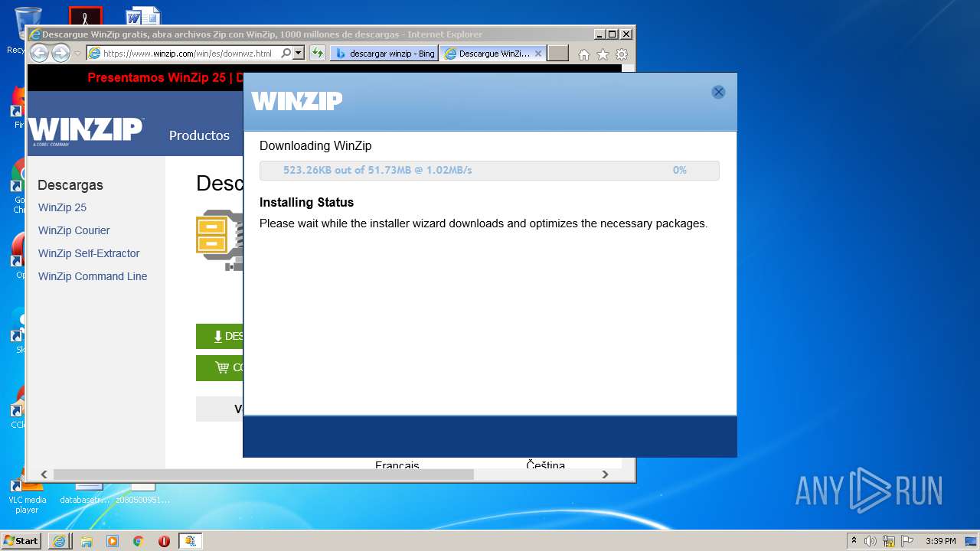This screenshot has height=551, width=980.
Task: Click the green download button on webpage
Action: pos(220,336)
